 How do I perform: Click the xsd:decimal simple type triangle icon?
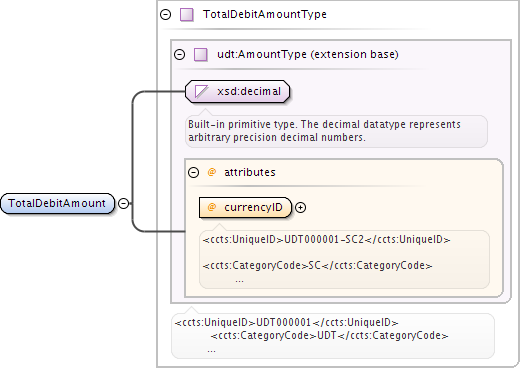(201, 91)
